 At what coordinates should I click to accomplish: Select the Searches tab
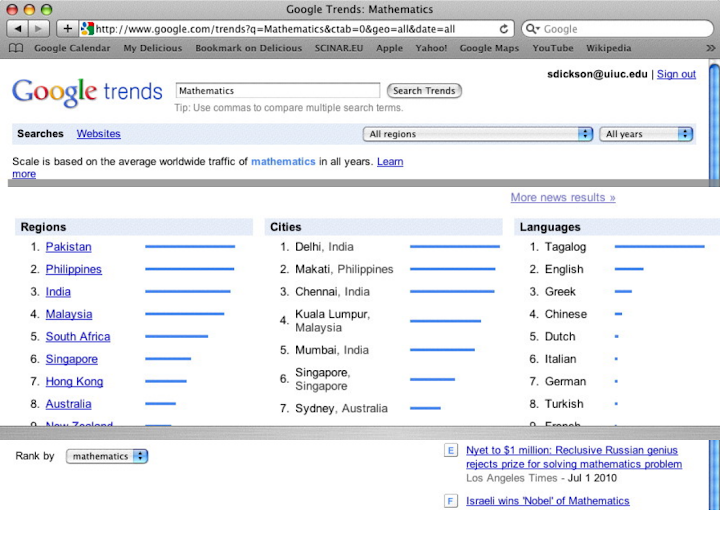point(40,134)
